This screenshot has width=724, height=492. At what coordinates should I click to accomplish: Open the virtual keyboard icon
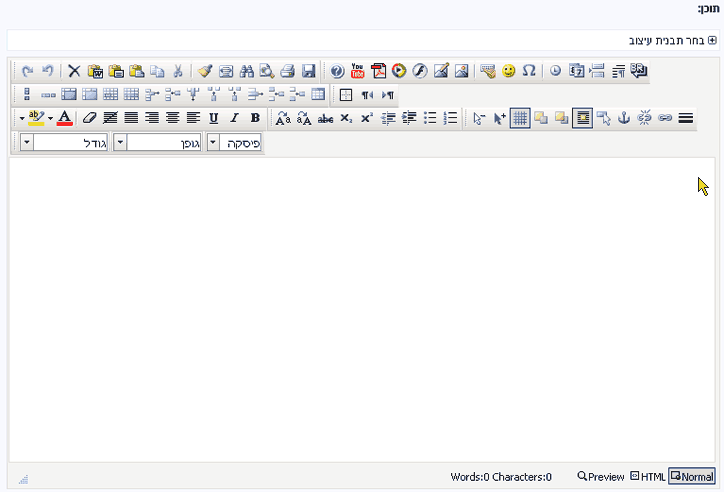point(488,71)
